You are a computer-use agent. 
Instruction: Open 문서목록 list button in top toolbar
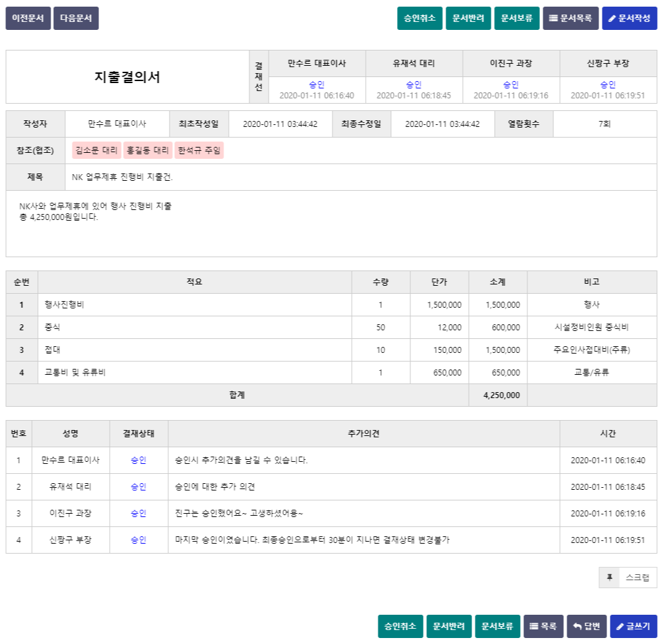point(571,19)
